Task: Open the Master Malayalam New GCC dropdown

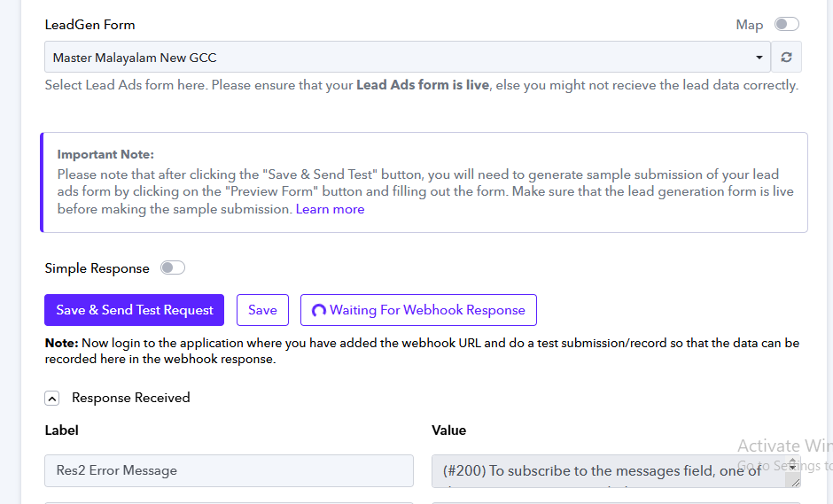Action: (x=399, y=58)
